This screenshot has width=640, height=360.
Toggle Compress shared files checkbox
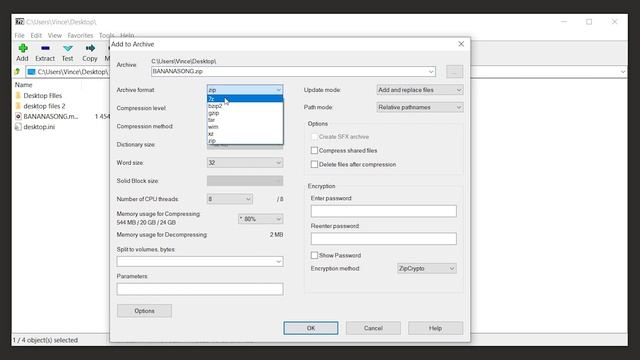pos(314,151)
